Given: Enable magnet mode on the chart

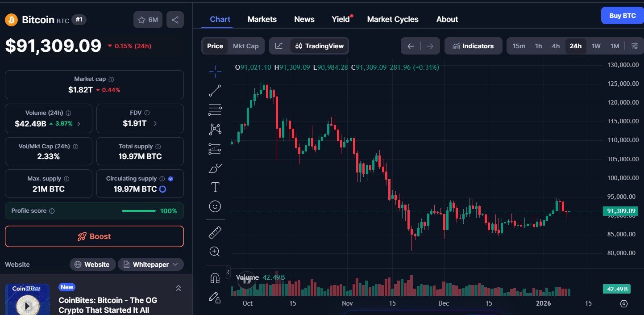Looking at the screenshot, I should (215, 277).
